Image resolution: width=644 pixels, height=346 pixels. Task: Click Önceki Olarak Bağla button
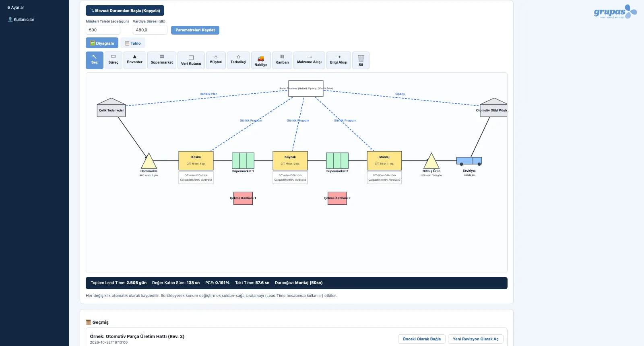pyautogui.click(x=422, y=339)
